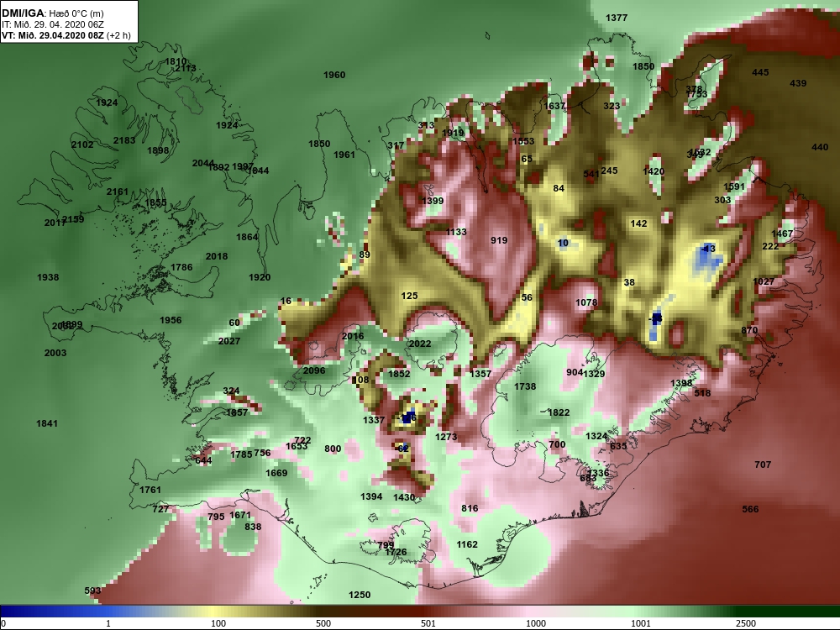Screen dimensions: 840x630
Task: Click the map value '707'
Action: 763,465
